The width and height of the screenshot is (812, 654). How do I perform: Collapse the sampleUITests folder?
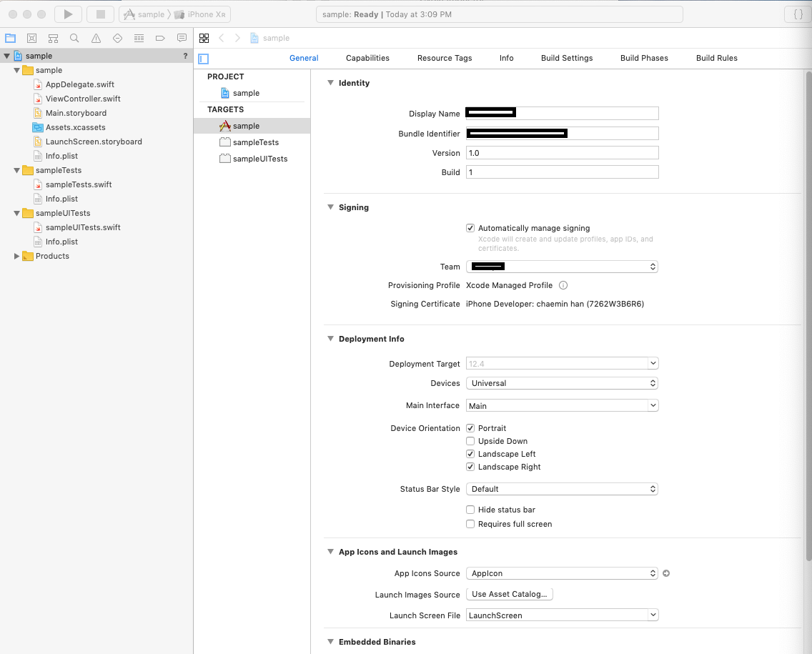click(x=16, y=213)
